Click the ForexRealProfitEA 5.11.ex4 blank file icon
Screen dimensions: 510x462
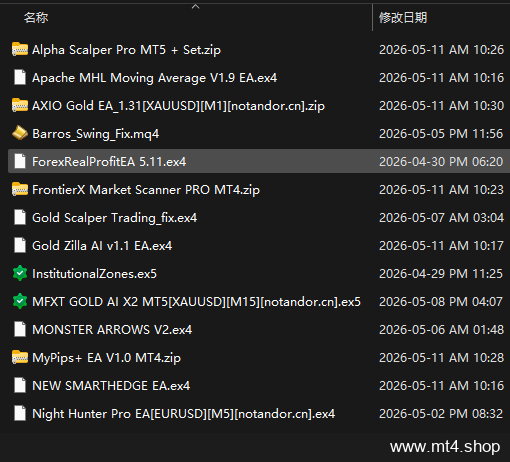[x=20, y=161]
